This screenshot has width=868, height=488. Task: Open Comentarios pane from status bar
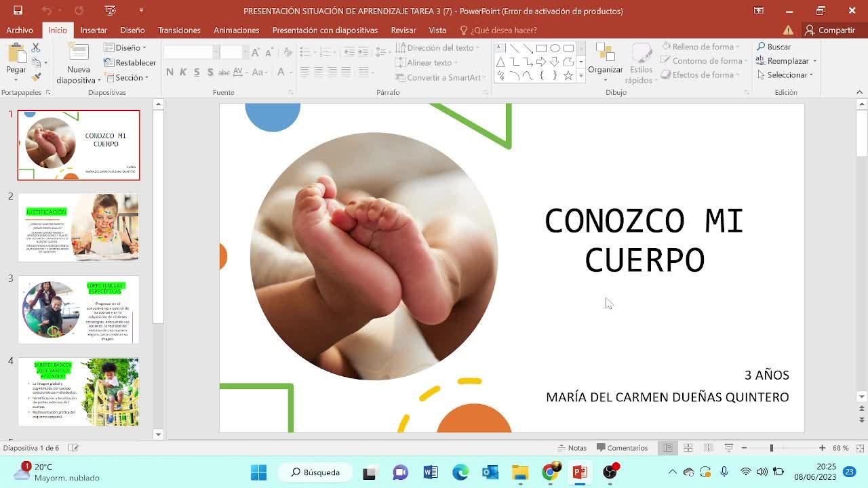tap(622, 448)
